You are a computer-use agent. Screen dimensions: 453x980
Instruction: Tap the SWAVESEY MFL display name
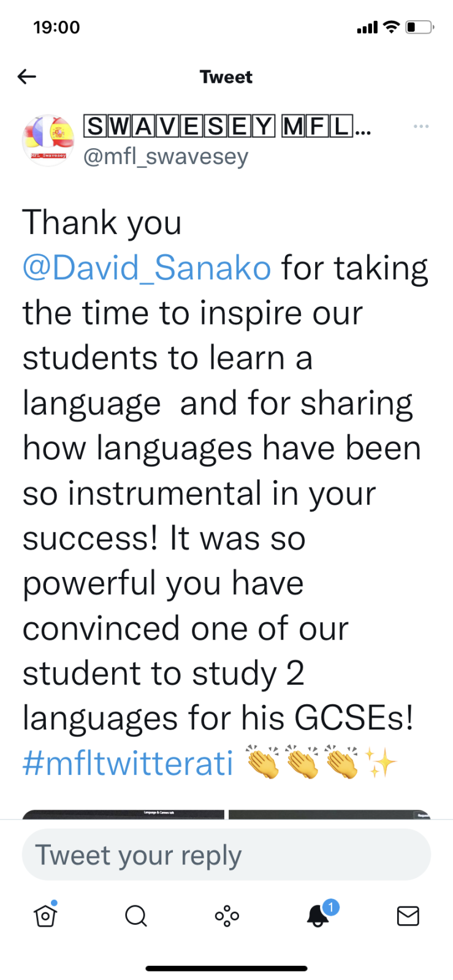click(x=226, y=127)
